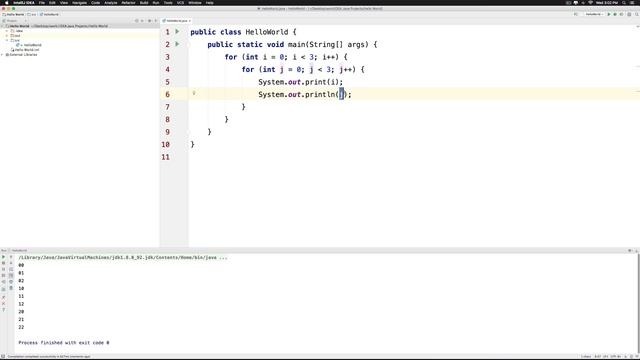Image resolution: width=640 pixels, height=360 pixels.
Task: Click the Run with Coverage toolbar icon
Action: pos(622,14)
